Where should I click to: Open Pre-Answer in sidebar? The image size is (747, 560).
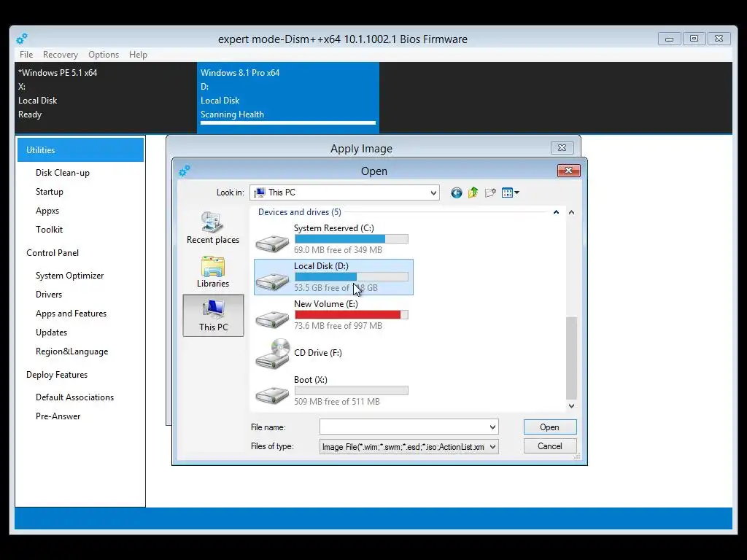pyautogui.click(x=58, y=416)
